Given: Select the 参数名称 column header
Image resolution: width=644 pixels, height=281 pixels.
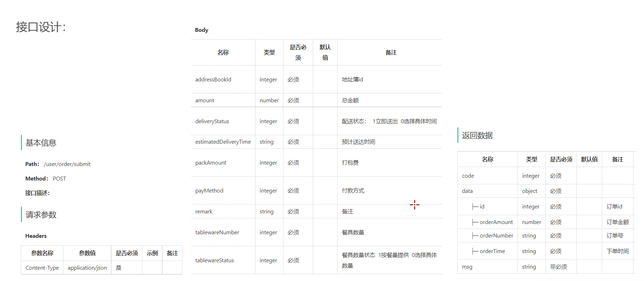Looking at the screenshot, I should (42, 253).
